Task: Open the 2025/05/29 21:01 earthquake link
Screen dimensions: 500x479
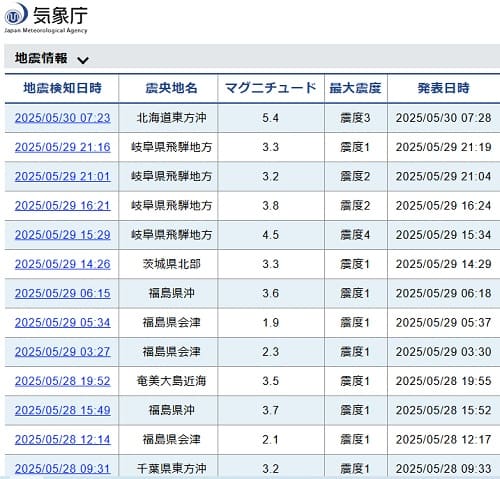Action: (x=62, y=176)
